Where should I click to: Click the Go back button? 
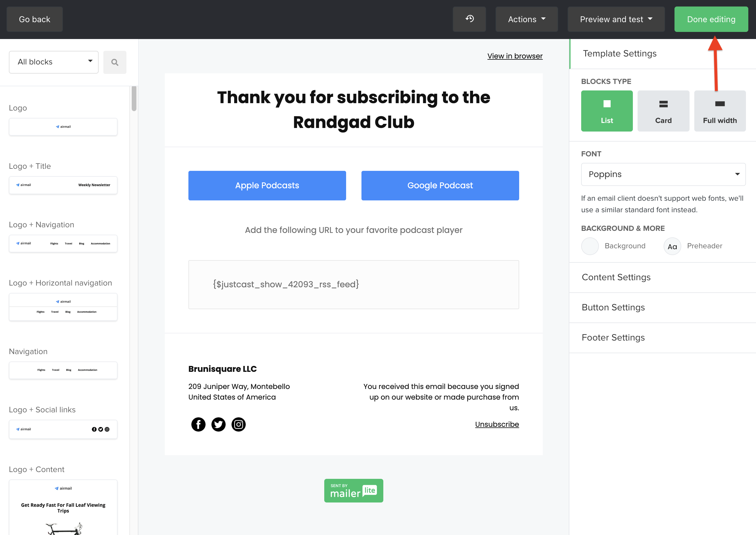(x=35, y=19)
